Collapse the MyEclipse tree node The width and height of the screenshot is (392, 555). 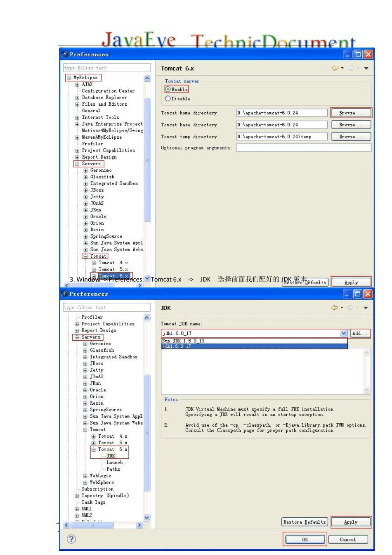(x=69, y=78)
